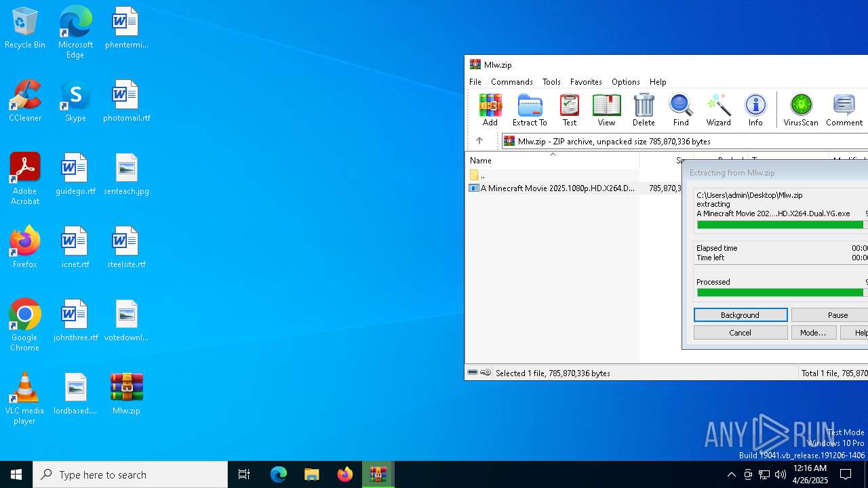Open the Options menu
This screenshot has width=868, height=488.
pyautogui.click(x=625, y=81)
